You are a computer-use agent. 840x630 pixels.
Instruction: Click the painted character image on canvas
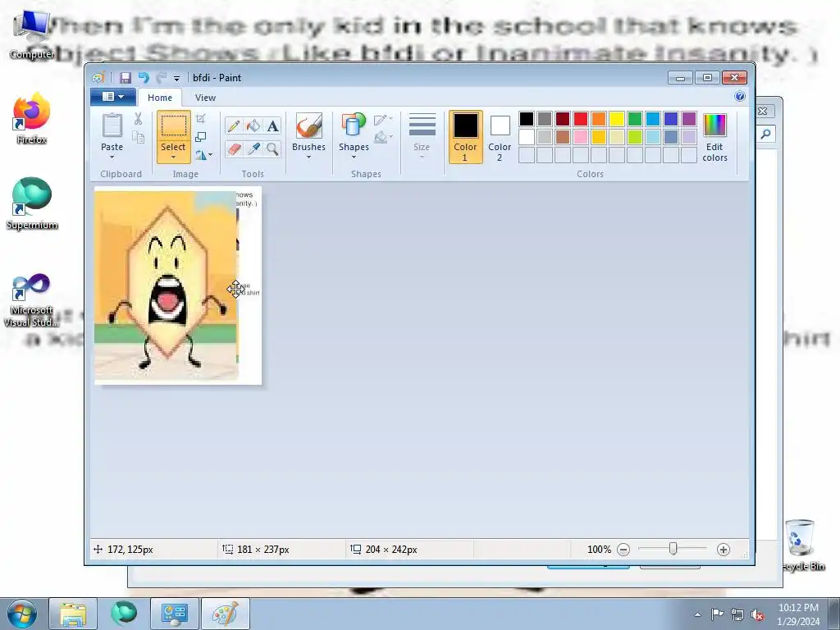(166, 285)
